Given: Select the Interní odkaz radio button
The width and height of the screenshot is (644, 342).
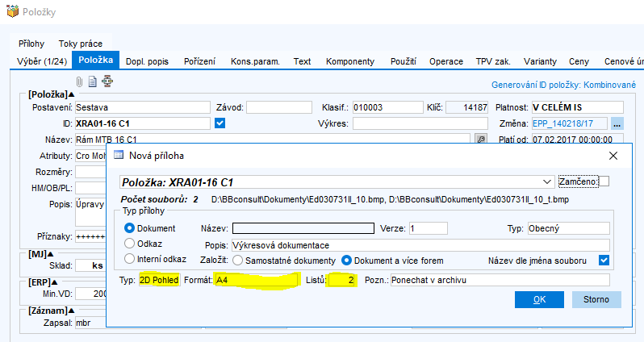Looking at the screenshot, I should click(129, 259).
